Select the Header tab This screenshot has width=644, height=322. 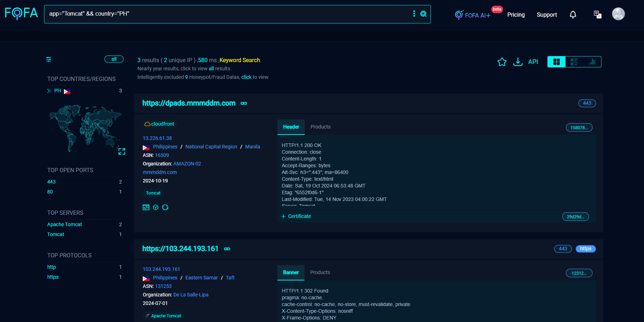[x=291, y=127]
